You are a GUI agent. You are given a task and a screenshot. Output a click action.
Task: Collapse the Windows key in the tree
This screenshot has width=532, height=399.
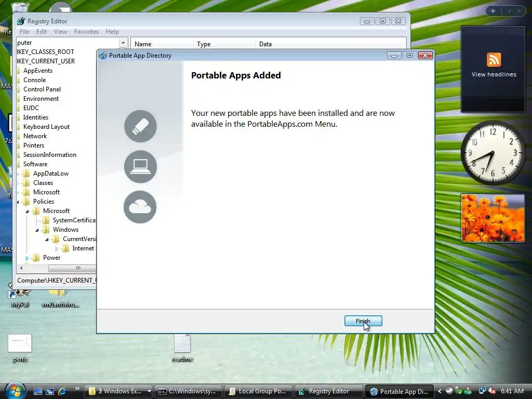37,230
